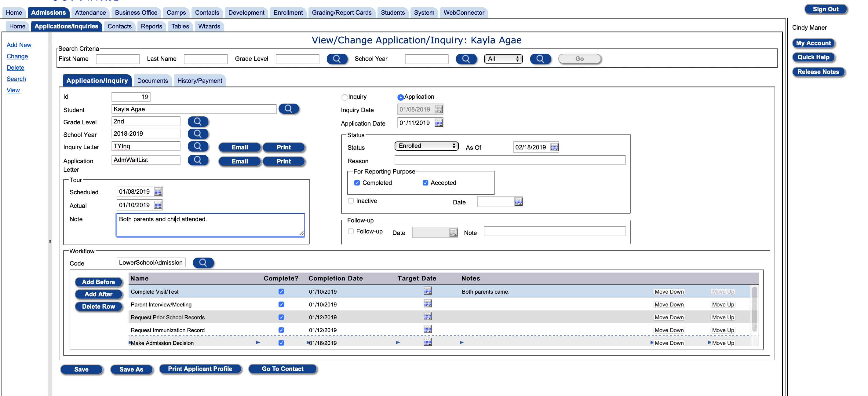Open target date calendar for Request Prior School Records
Viewport: 868px width, 396px height.
pos(427,316)
